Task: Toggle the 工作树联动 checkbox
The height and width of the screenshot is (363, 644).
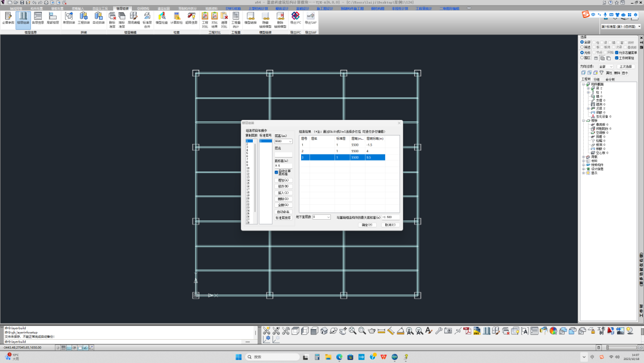Action: click(x=617, y=58)
